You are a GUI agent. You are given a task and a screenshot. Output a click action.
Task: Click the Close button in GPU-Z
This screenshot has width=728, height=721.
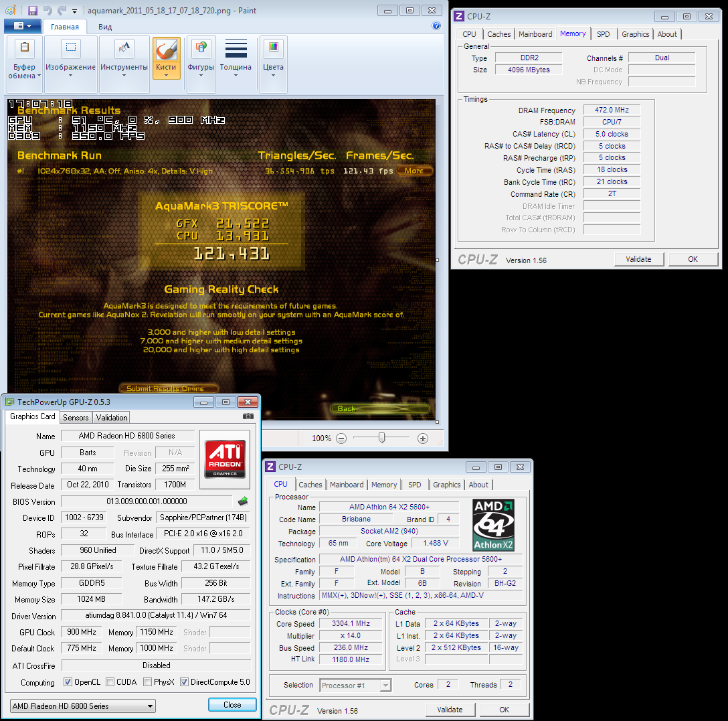[232, 705]
